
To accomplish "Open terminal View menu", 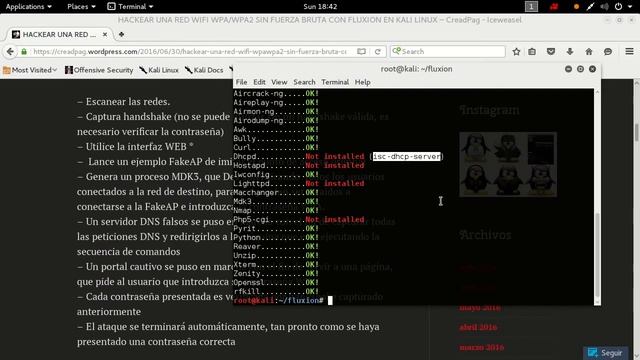I will click(279, 82).
